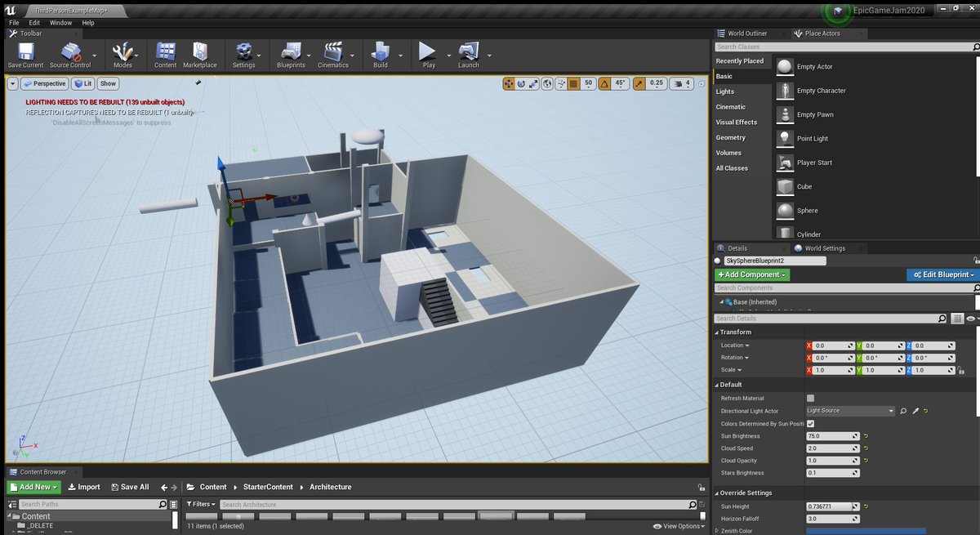The height and width of the screenshot is (535, 980).
Task: Select the scale gizmo mode icon
Action: pyautogui.click(x=533, y=83)
